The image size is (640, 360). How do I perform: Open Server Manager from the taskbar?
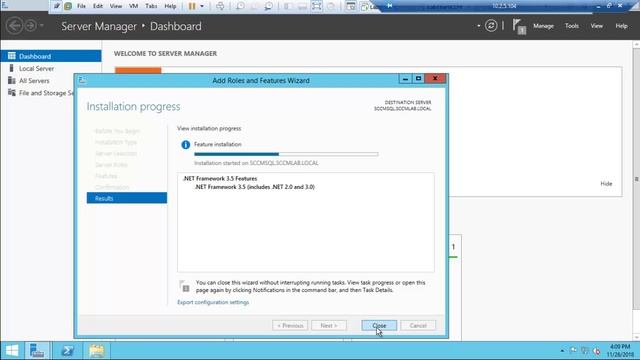[37, 351]
